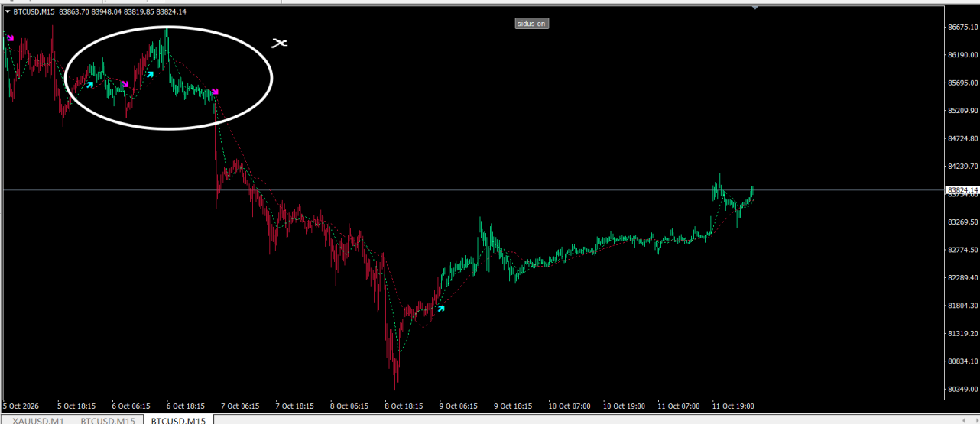Click time axis label 10 Oct 07:00
This screenshot has height=424, width=980.
pyautogui.click(x=570, y=406)
